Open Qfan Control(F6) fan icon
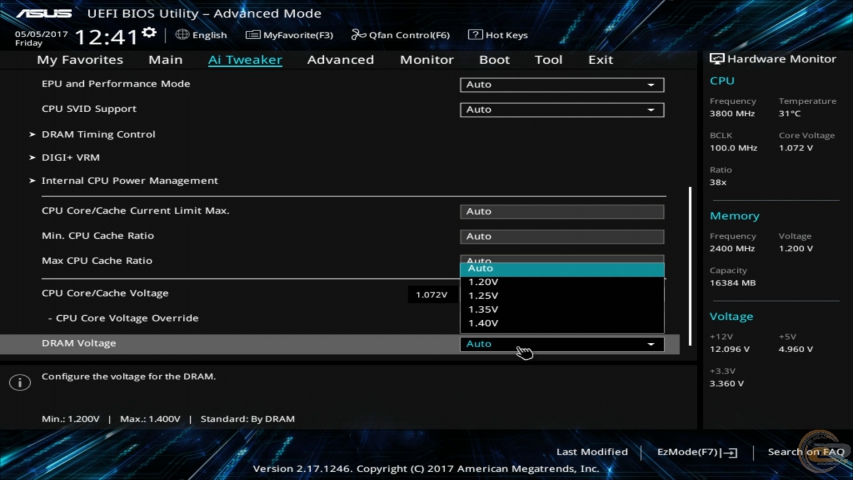This screenshot has height=480, width=853. [358, 35]
